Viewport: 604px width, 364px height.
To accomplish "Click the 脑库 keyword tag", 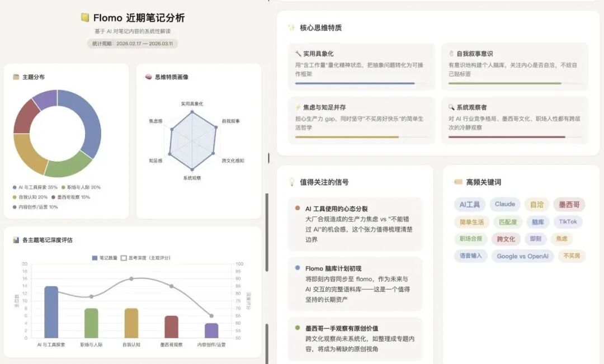I will tap(538, 222).
